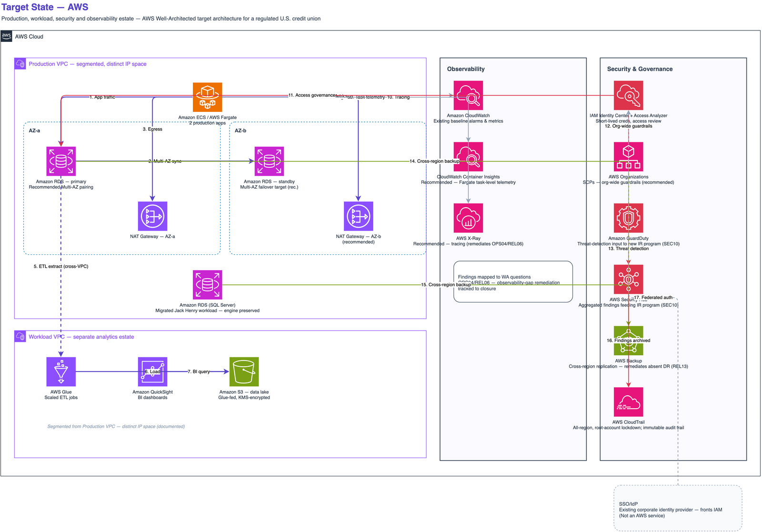The height and width of the screenshot is (532, 762).
Task: Click 'Multi-AZ failover target (rec.)' caption
Action: pos(269,187)
